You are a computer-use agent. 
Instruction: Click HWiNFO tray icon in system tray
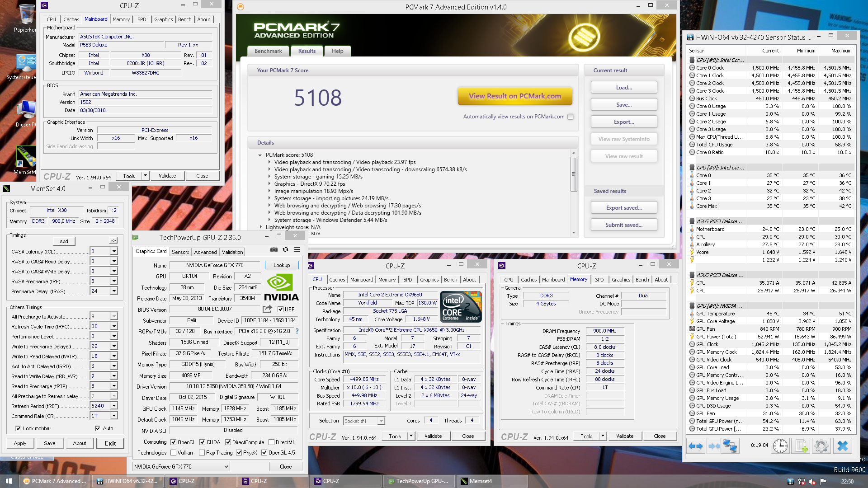[790, 481]
